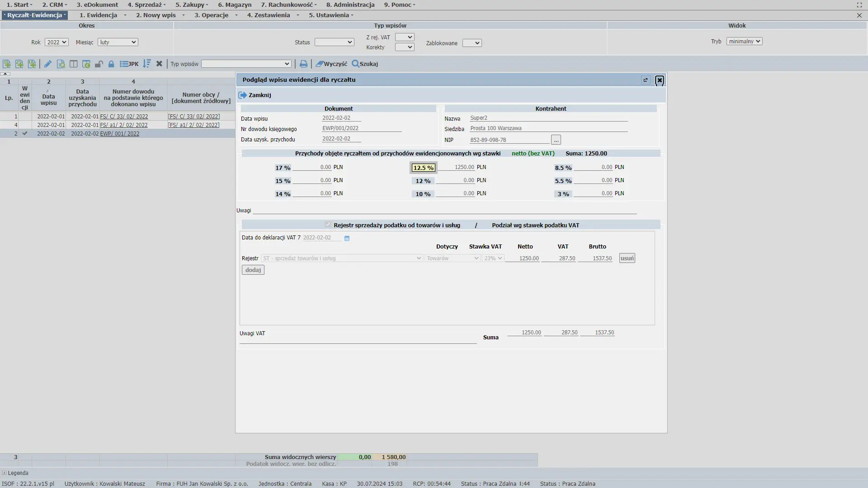
Task: Toggle the Rejestr sprzedaży podatku checkbox
Action: (328, 225)
